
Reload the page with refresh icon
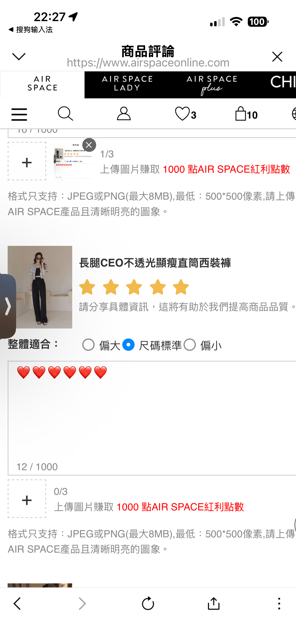(148, 604)
